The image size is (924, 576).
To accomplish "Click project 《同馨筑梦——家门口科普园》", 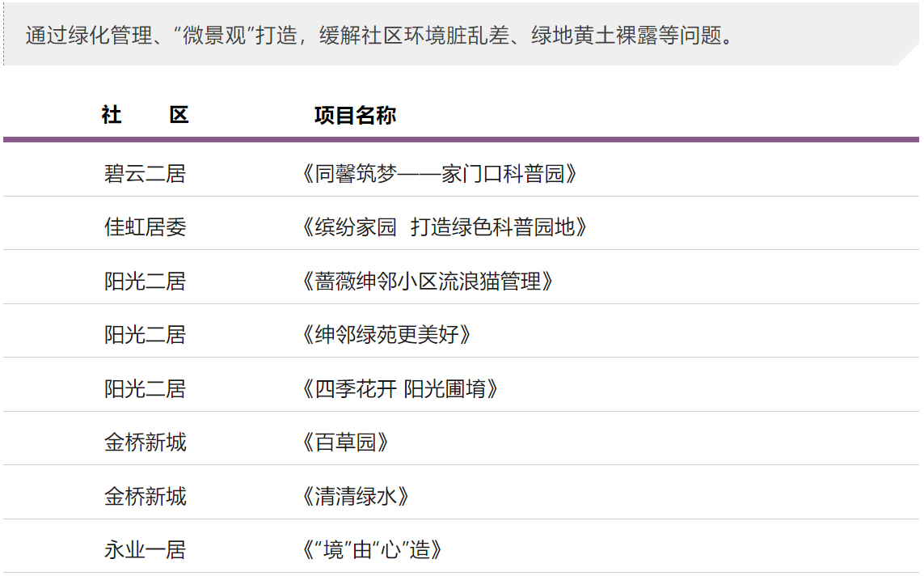I will [x=437, y=174].
